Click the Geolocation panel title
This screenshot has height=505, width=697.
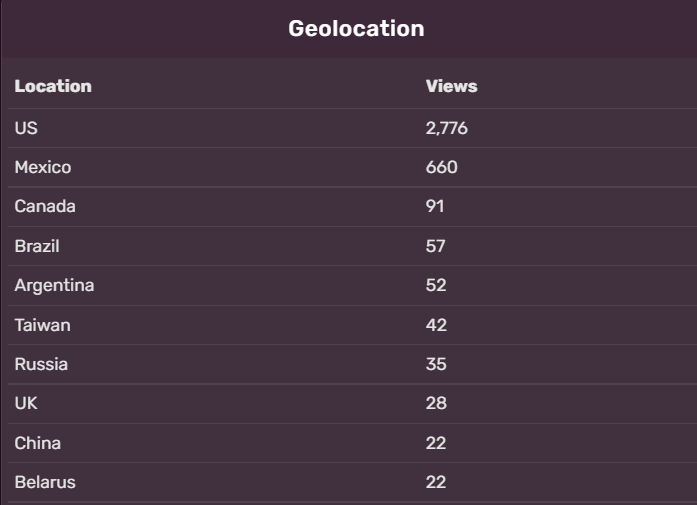[356, 29]
